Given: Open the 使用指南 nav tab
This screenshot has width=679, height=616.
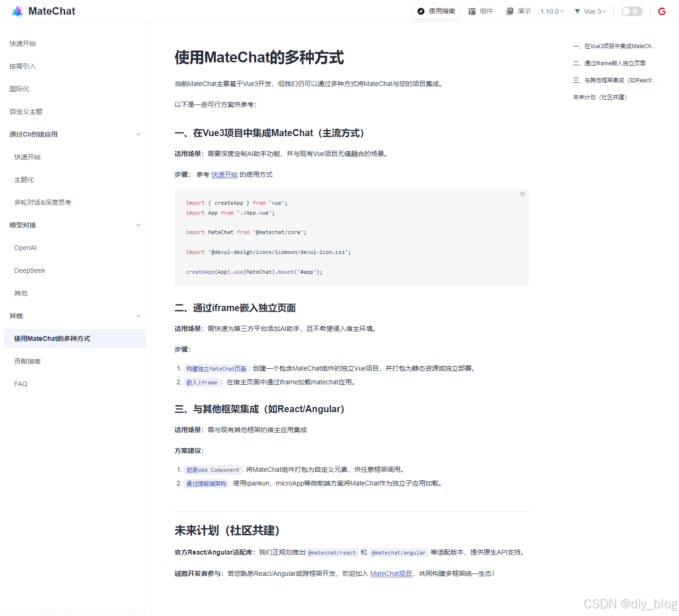Looking at the screenshot, I should pos(437,11).
